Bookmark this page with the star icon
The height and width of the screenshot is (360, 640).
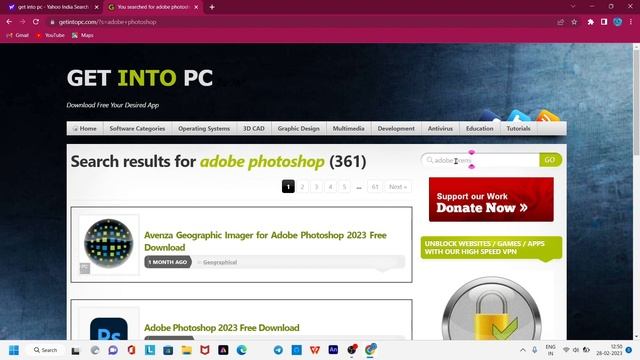574,22
